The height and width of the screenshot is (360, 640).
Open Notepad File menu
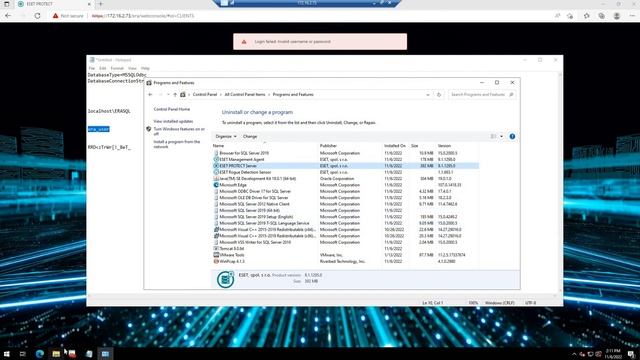click(92, 68)
